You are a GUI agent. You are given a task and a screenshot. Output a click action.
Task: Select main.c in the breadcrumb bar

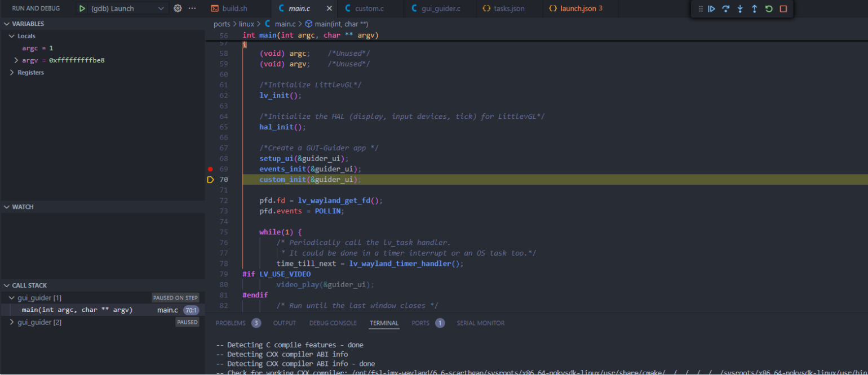(285, 24)
